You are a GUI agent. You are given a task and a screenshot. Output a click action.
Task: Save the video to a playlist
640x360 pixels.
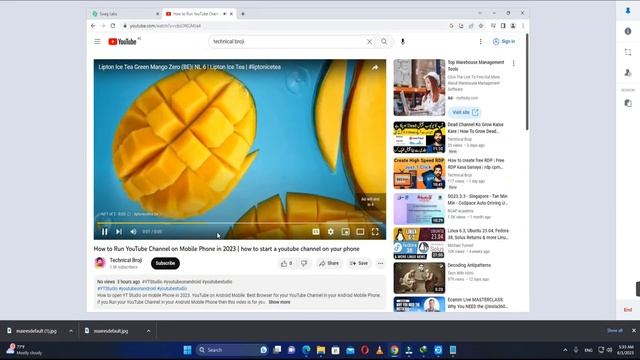pyautogui.click(x=359, y=263)
